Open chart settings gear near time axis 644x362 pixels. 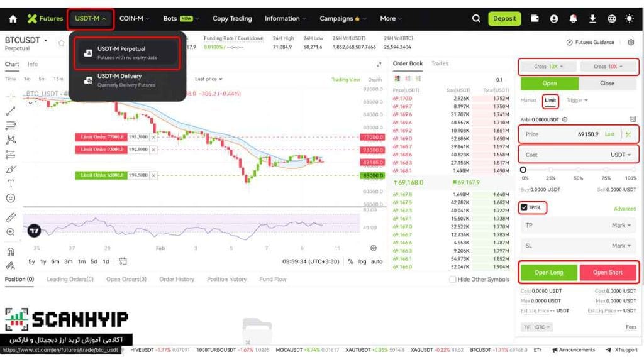[x=374, y=248]
